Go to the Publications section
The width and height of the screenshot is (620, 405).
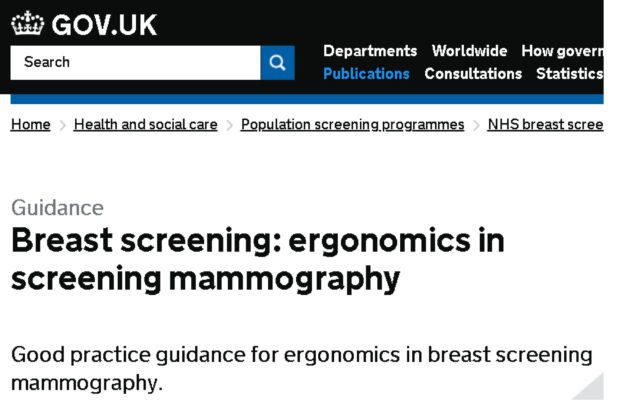[366, 74]
